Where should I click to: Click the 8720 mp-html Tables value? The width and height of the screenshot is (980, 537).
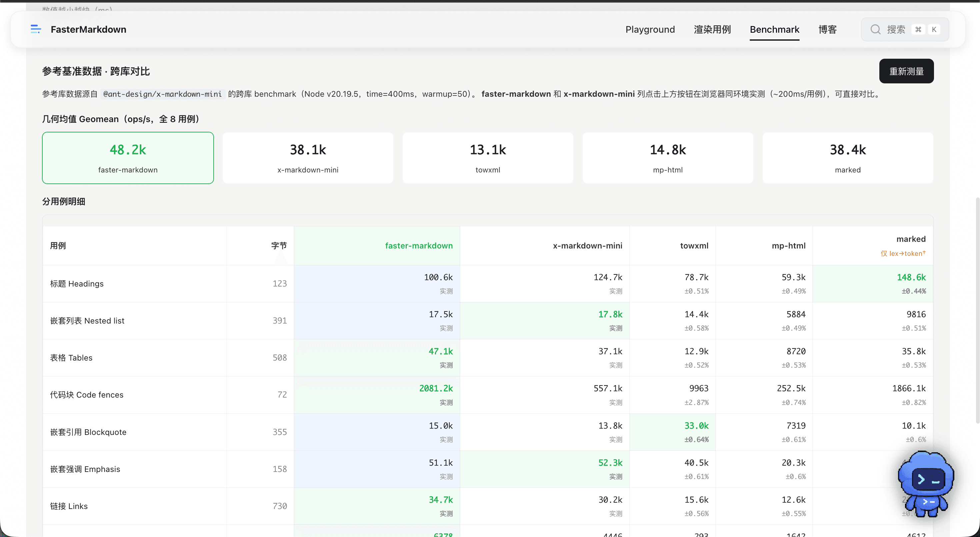[796, 351]
